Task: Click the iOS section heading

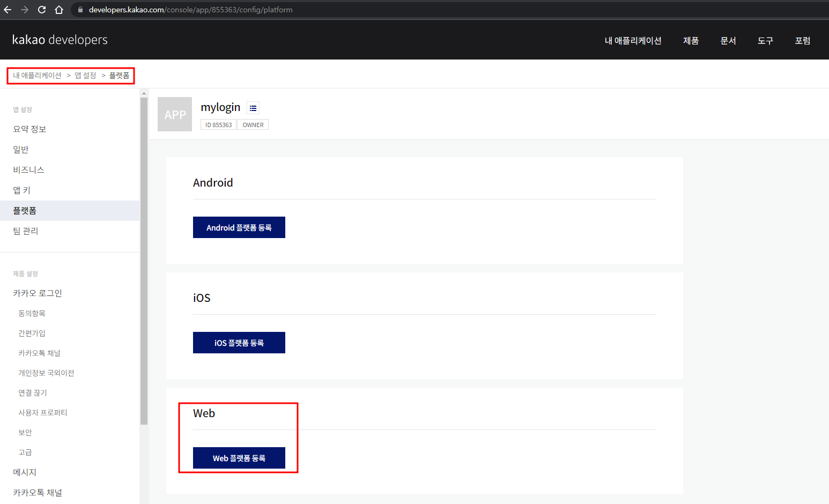Action: coord(202,298)
